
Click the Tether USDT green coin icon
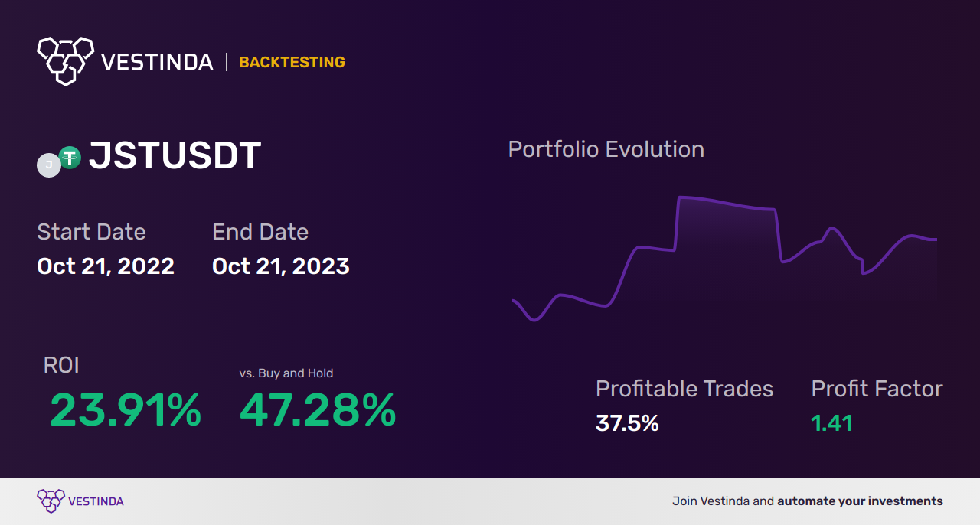coord(70,158)
